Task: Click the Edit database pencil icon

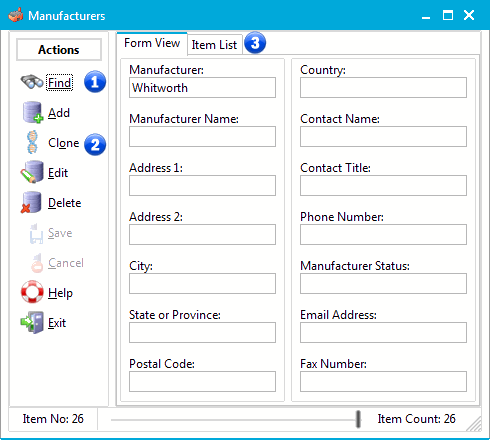Action: [32, 172]
